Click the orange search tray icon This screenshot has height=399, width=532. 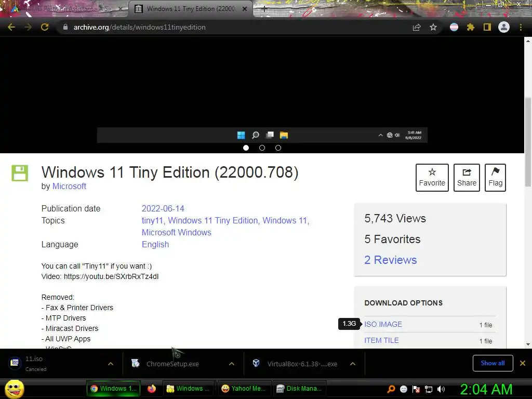click(x=391, y=389)
